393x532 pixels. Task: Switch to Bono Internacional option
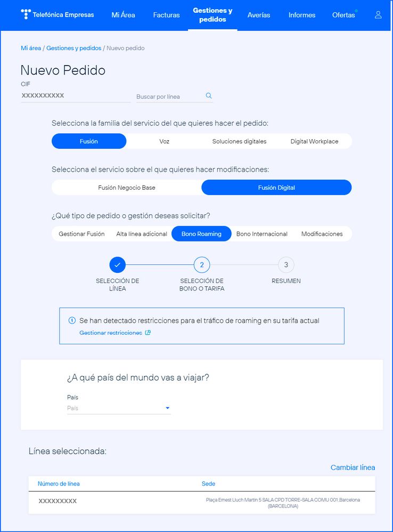click(261, 234)
